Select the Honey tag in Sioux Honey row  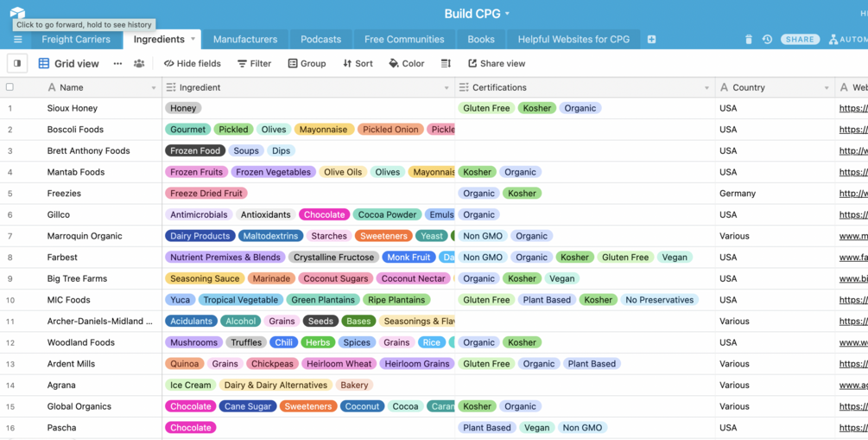tap(183, 108)
